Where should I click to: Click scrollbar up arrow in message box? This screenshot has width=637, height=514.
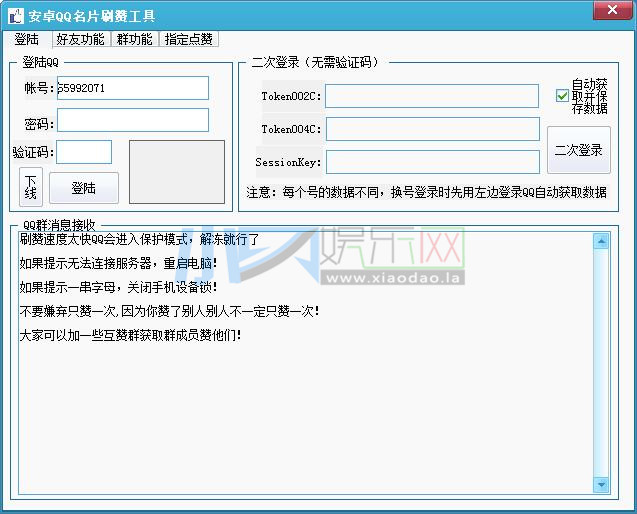click(x=601, y=241)
